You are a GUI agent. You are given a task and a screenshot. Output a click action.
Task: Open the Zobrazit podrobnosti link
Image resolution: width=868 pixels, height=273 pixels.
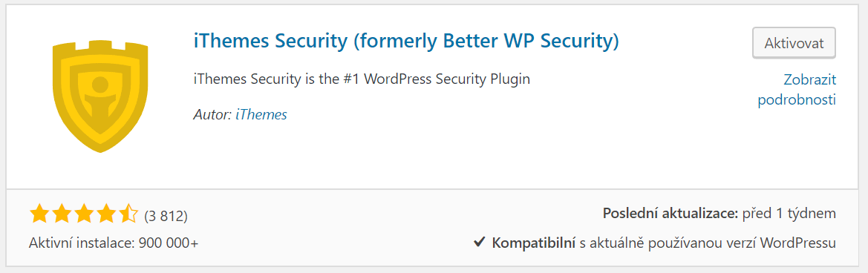pos(797,90)
